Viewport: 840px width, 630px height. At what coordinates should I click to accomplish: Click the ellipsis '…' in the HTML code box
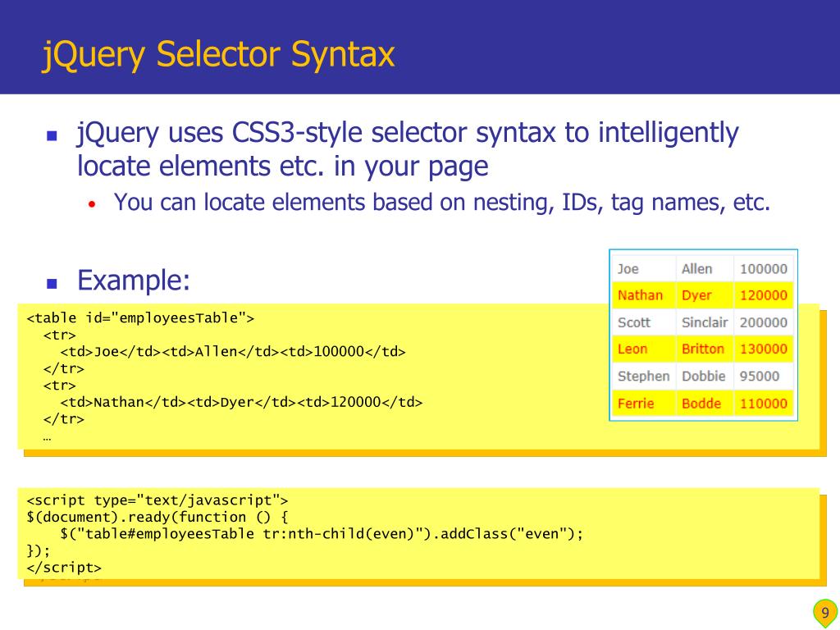click(x=47, y=438)
